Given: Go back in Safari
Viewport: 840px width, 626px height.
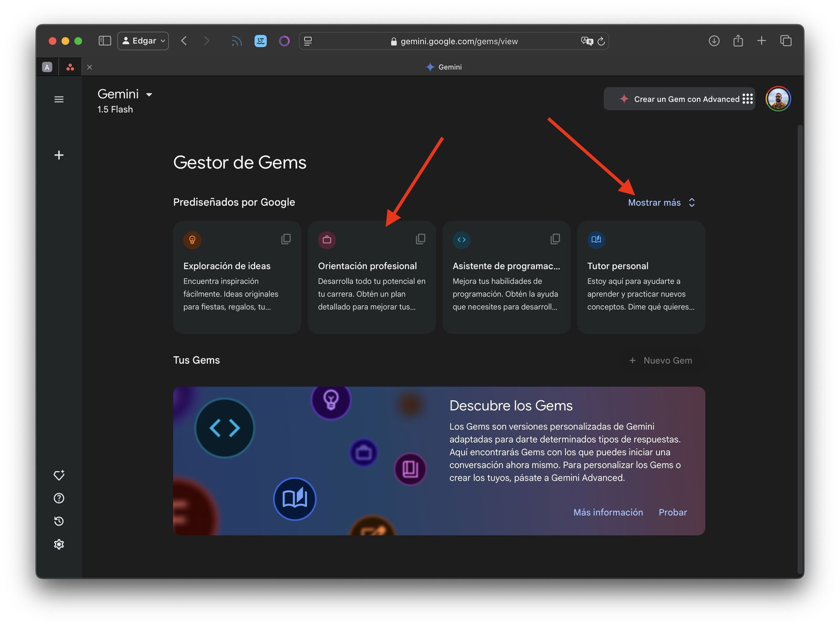Looking at the screenshot, I should pos(184,40).
